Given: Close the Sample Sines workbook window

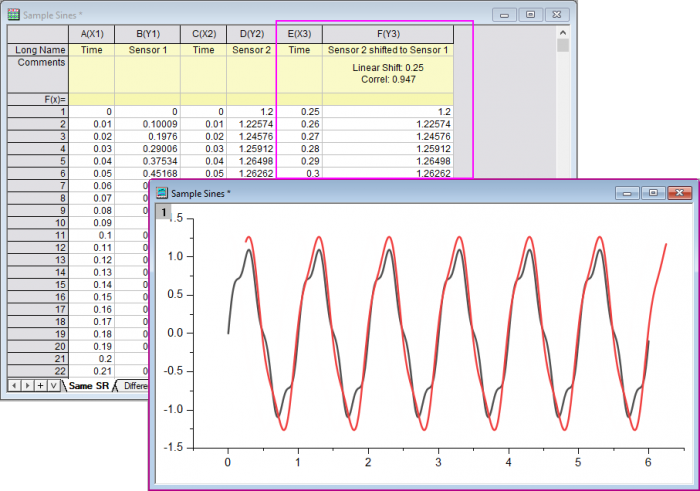Looking at the screenshot, I should 557,15.
